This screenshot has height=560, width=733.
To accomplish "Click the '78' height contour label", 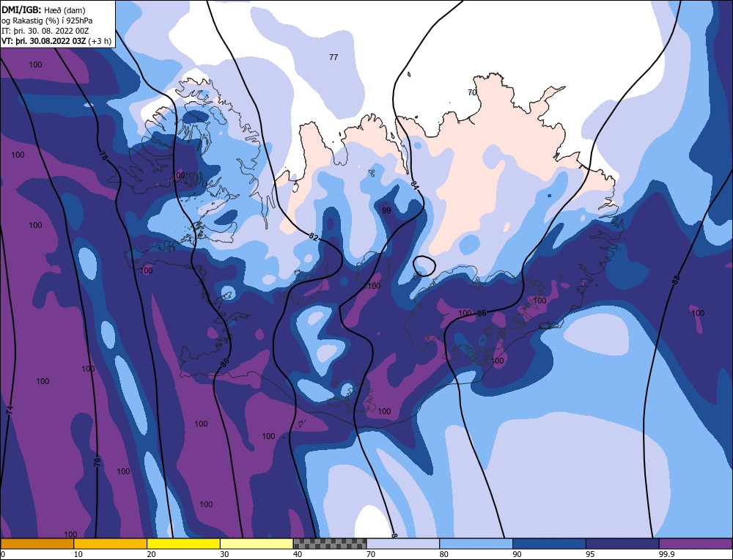I will 103,156.
